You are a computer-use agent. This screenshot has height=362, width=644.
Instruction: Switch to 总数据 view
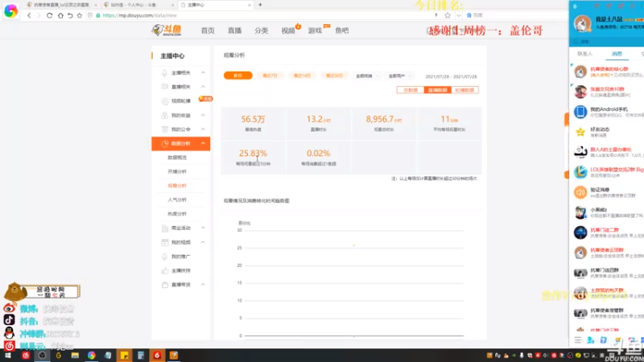(411, 90)
